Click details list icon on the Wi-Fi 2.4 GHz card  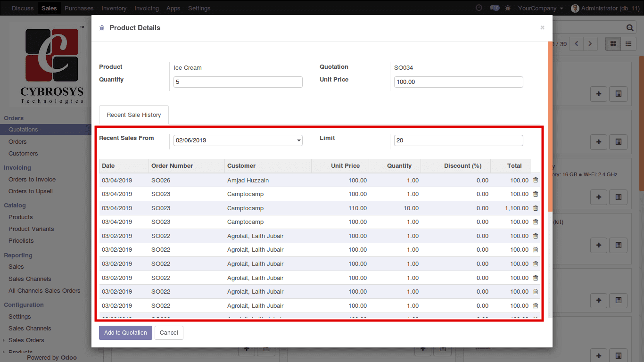(x=619, y=196)
